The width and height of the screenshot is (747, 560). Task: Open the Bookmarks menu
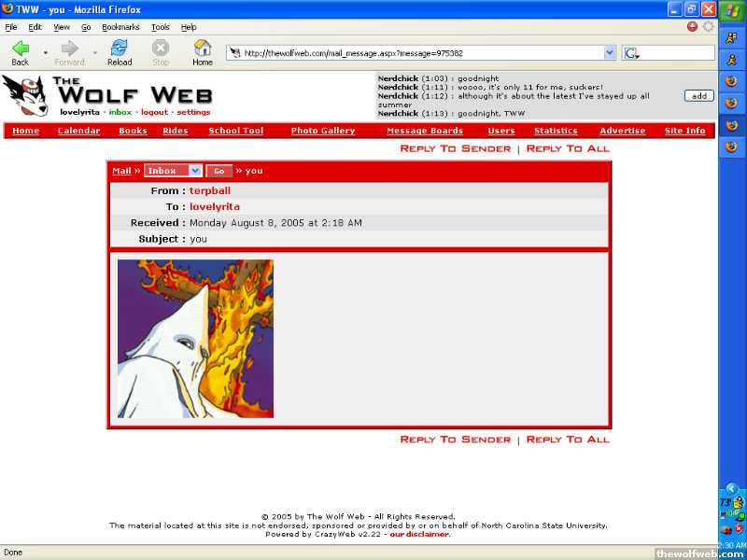[120, 27]
